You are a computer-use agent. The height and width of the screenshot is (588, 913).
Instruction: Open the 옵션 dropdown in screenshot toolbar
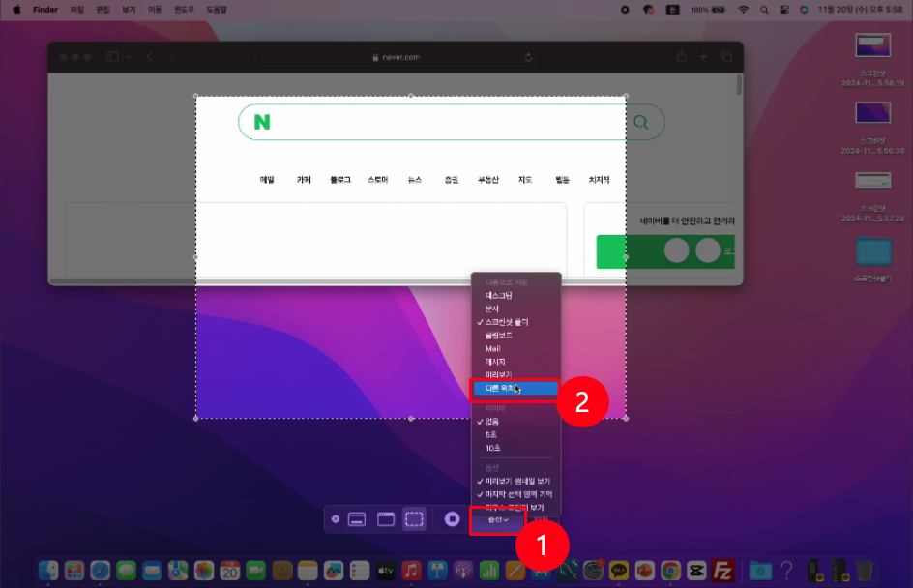pos(498,520)
